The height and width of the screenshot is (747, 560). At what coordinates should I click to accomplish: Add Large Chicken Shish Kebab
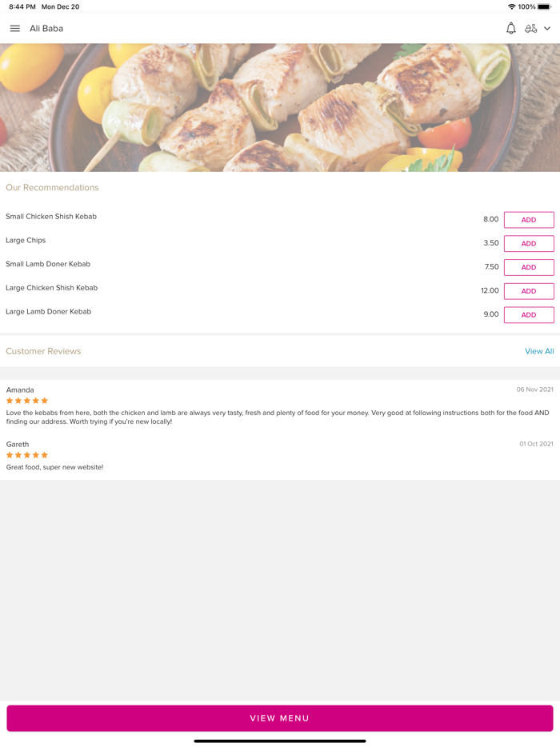[529, 291]
